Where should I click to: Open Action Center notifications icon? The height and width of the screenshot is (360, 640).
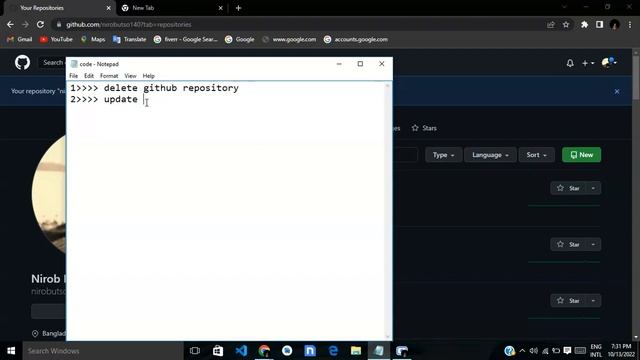(x=567, y=351)
